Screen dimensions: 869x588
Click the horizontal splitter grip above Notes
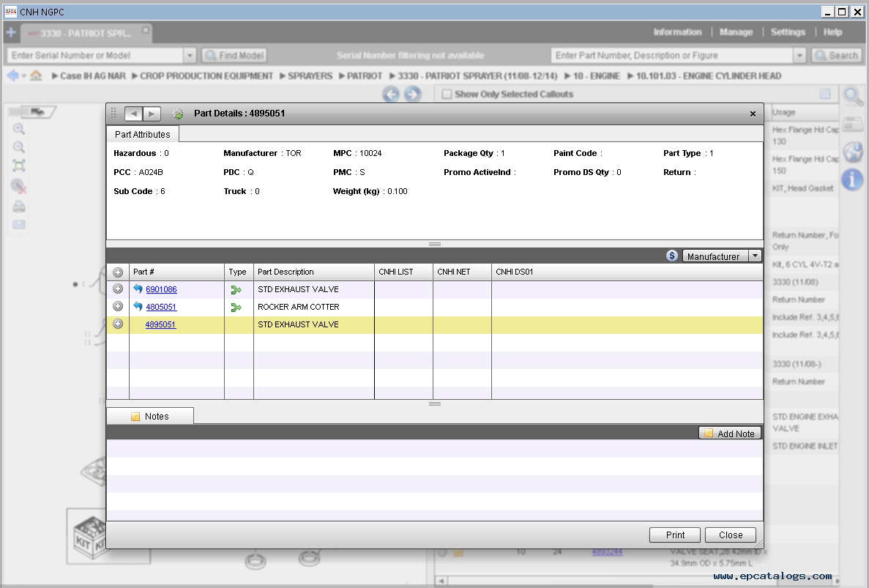(435, 404)
